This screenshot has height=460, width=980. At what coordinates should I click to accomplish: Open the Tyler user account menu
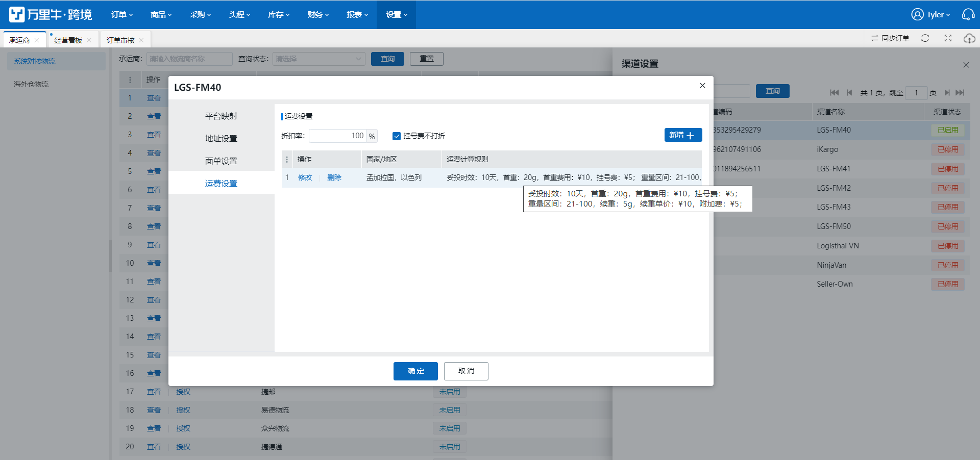pos(930,14)
